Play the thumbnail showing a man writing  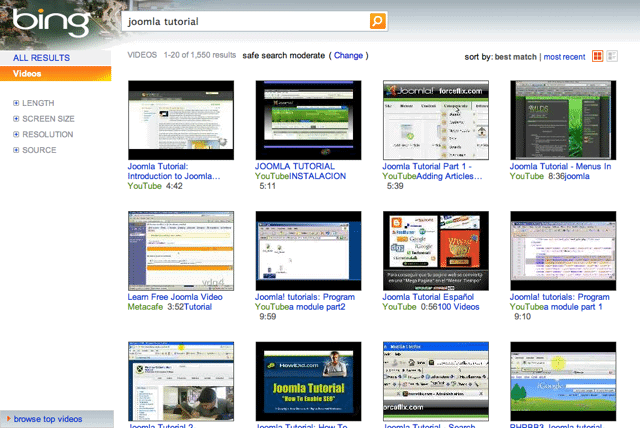[181, 381]
